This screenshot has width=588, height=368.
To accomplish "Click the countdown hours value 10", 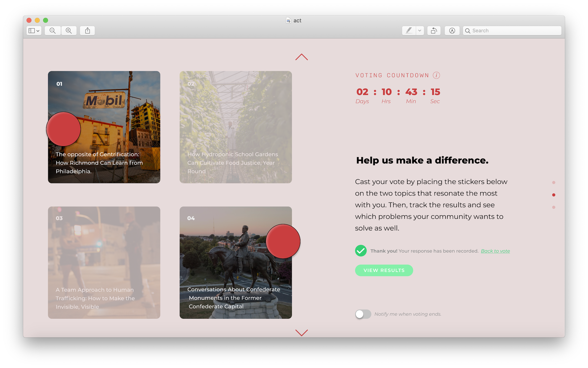I will [387, 92].
